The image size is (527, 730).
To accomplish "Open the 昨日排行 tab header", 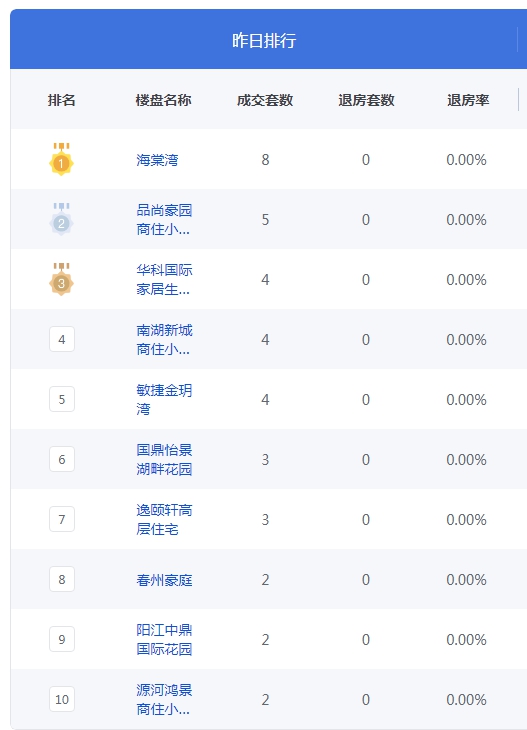I will (x=264, y=41).
